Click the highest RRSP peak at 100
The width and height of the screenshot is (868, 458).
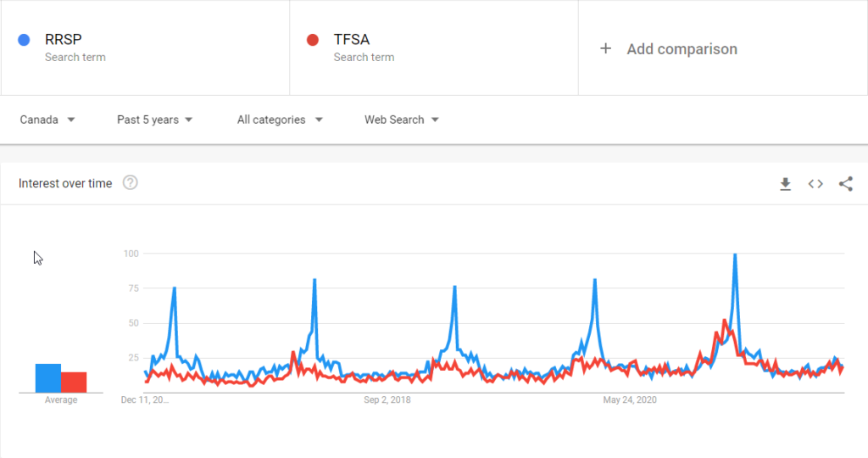click(735, 255)
